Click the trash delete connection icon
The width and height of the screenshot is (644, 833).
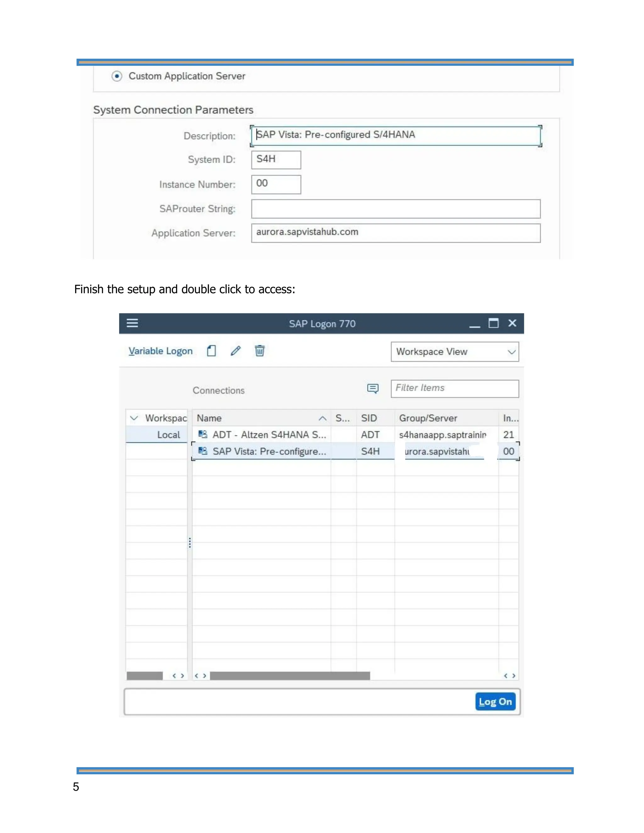[x=260, y=350]
